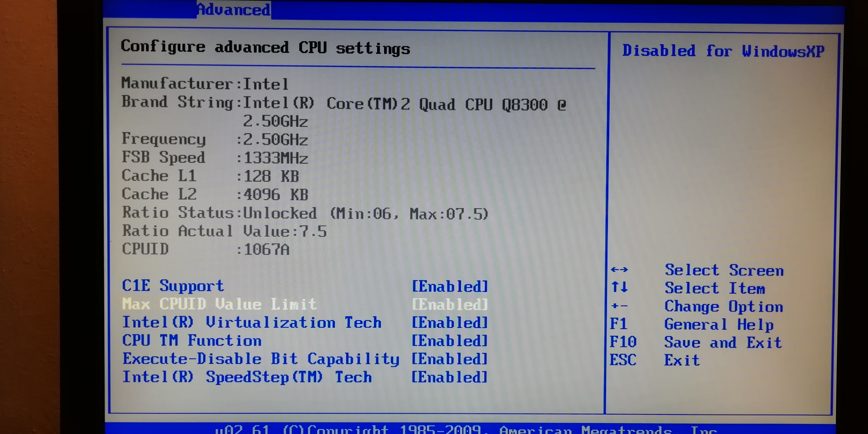Open Intel SpeedStep Tech Enabled option
Image resolution: width=868 pixels, height=434 pixels.
click(449, 378)
